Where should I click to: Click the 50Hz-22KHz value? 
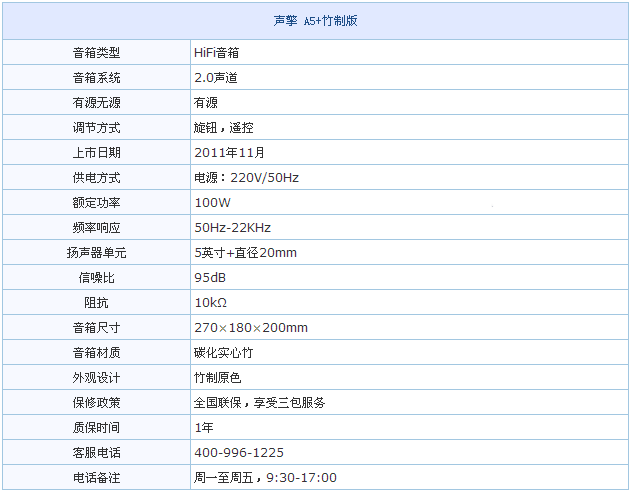point(233,227)
